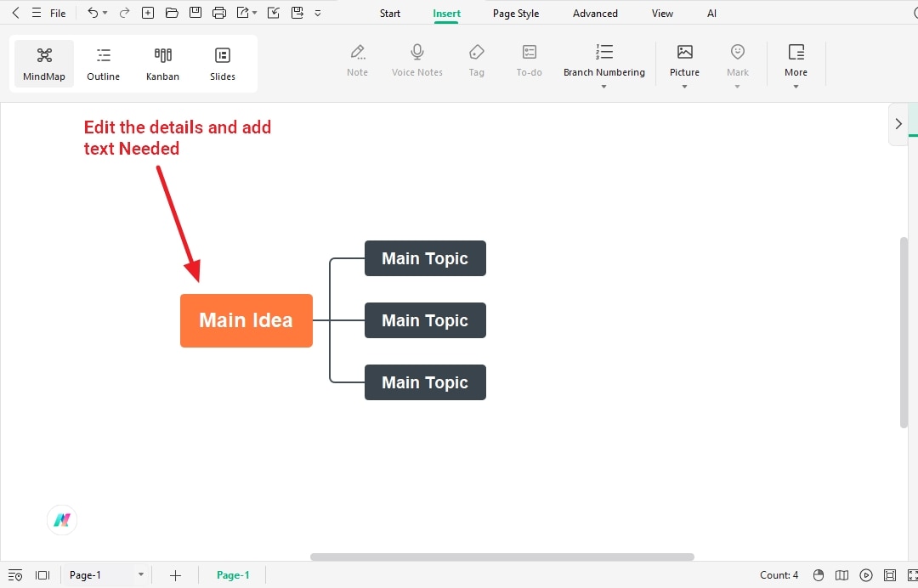Switch to Outline view mode

coord(103,64)
